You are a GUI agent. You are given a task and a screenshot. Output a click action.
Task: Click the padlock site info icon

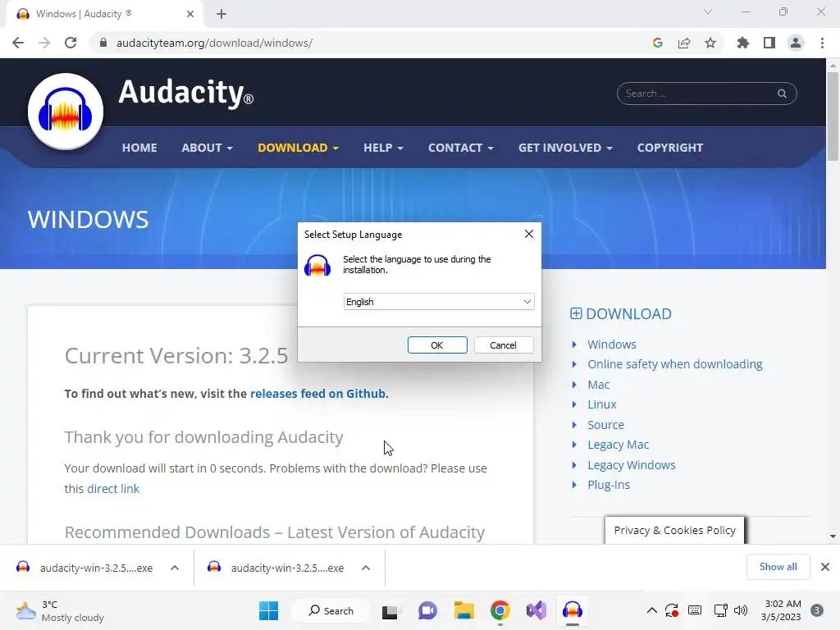pyautogui.click(x=103, y=43)
